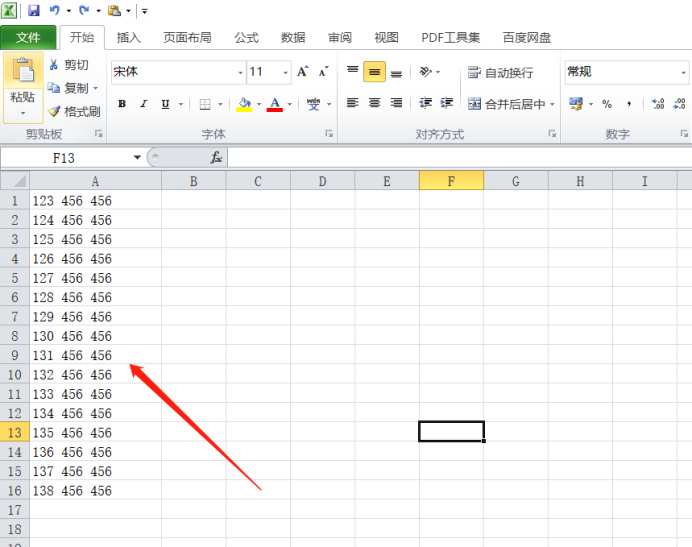
Task: Open the 字体 group dialog launcher
Action: pos(329,134)
